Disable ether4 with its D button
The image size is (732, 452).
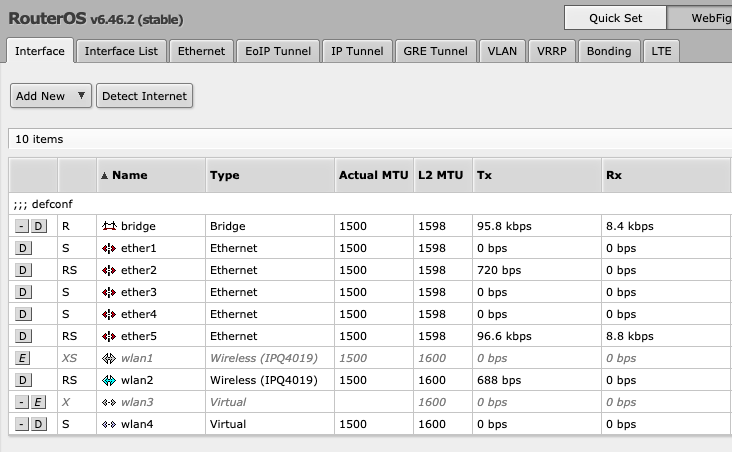pos(23,314)
